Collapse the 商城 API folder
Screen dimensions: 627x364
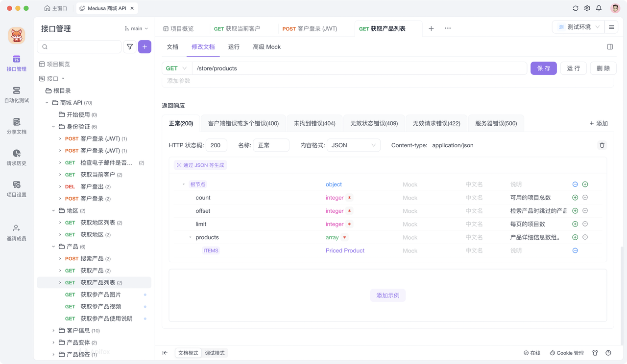47,103
